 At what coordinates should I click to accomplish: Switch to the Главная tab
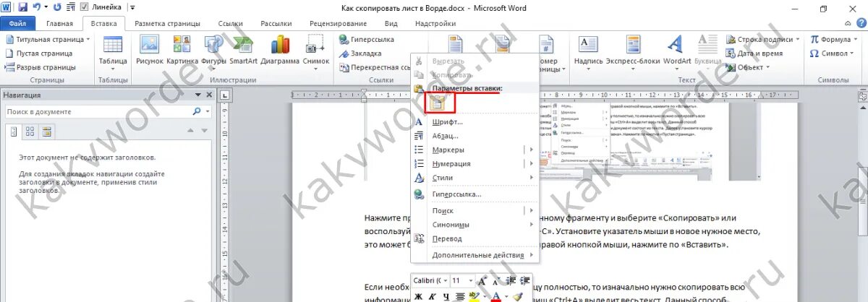pos(59,23)
